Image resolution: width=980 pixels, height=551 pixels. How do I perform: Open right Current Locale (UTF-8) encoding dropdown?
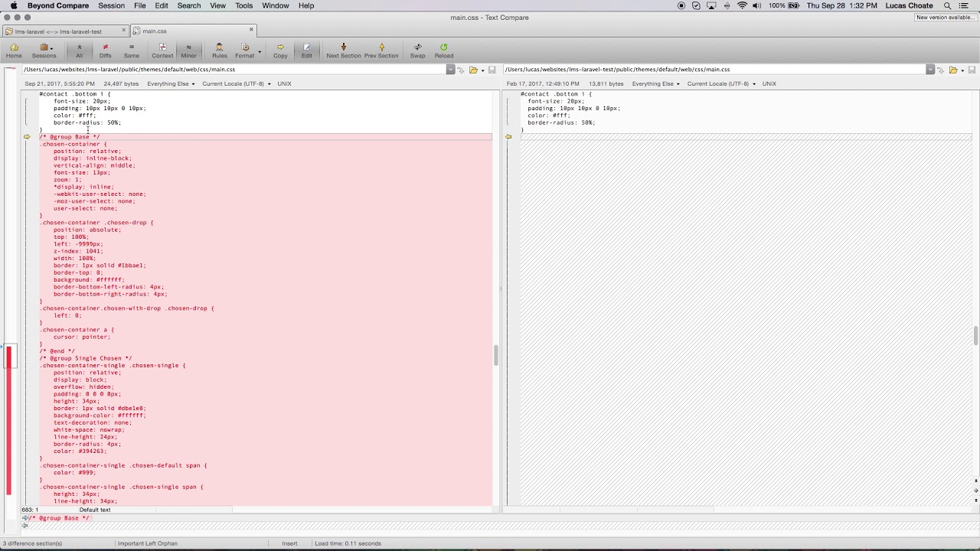(721, 83)
